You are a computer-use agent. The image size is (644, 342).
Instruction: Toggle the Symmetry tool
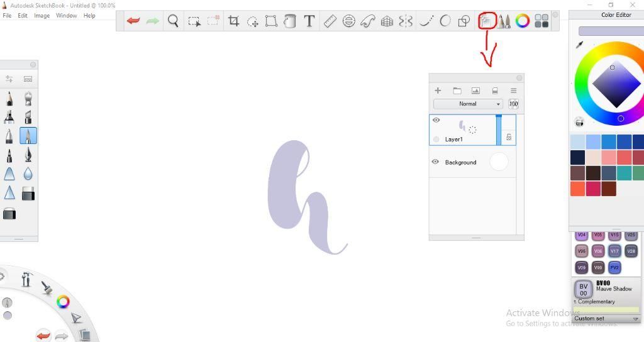point(406,21)
